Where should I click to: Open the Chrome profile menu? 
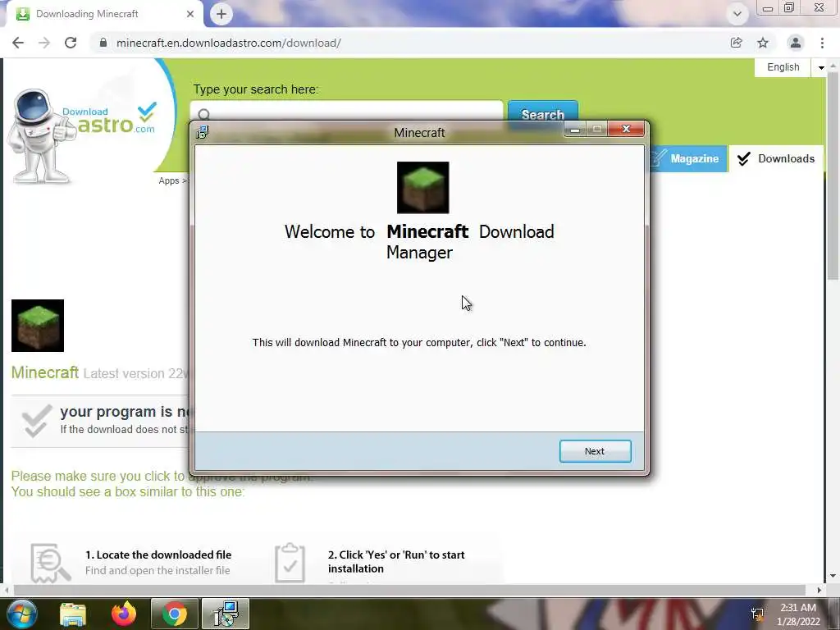[x=796, y=43]
